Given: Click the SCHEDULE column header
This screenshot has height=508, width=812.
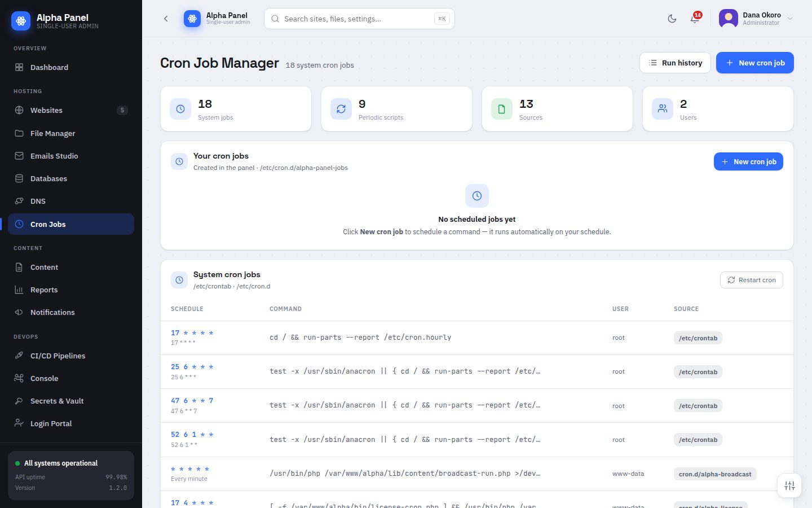Looking at the screenshot, I should 187,309.
